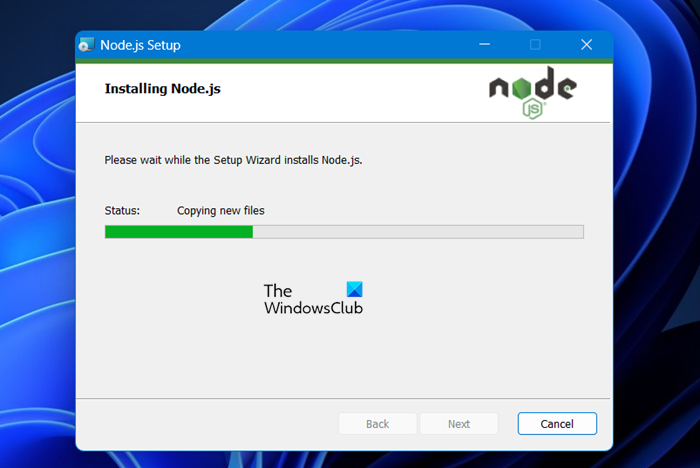The image size is (700, 468).
Task: Click the "Status:" label
Action: [122, 210]
